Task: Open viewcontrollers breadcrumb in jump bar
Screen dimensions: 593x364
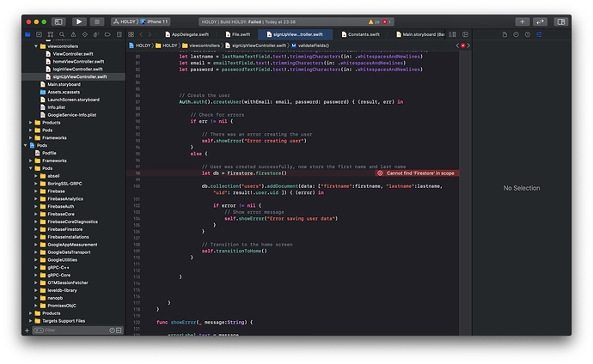Action: (201, 45)
